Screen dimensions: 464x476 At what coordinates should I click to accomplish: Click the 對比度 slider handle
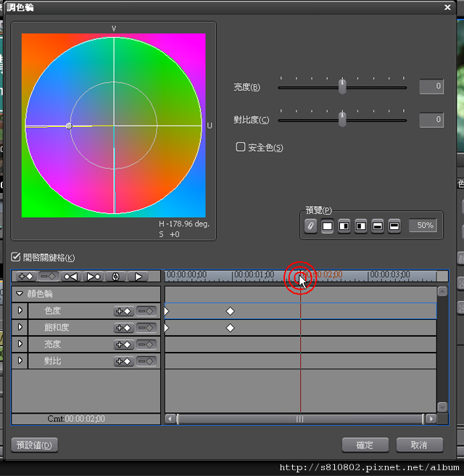click(x=342, y=120)
